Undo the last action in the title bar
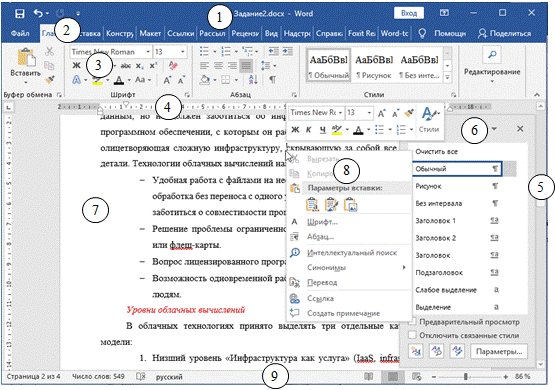The width and height of the screenshot is (555, 390). [38, 13]
